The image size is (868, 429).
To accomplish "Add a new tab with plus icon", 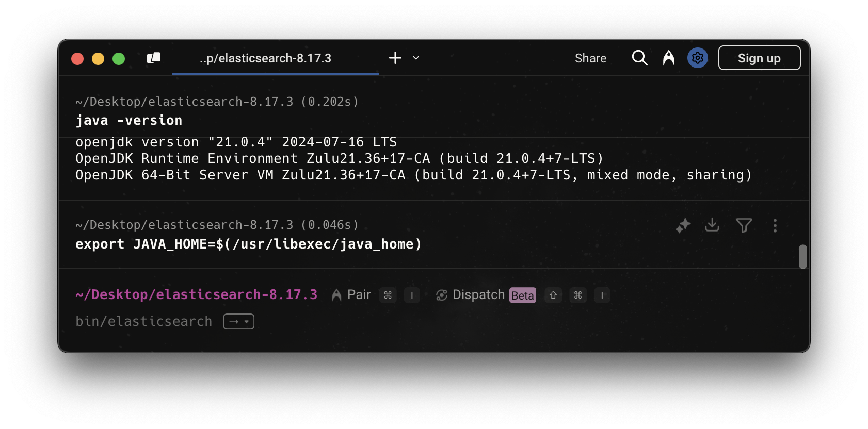I will (395, 58).
